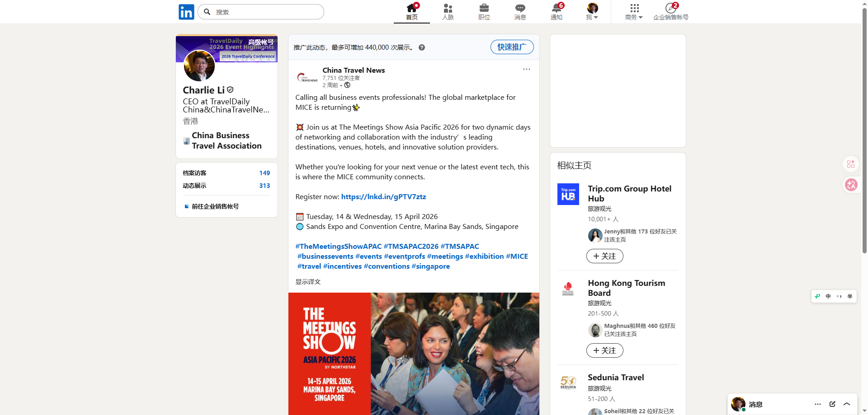Follow Hong Kong Tourism Board page

(x=604, y=350)
